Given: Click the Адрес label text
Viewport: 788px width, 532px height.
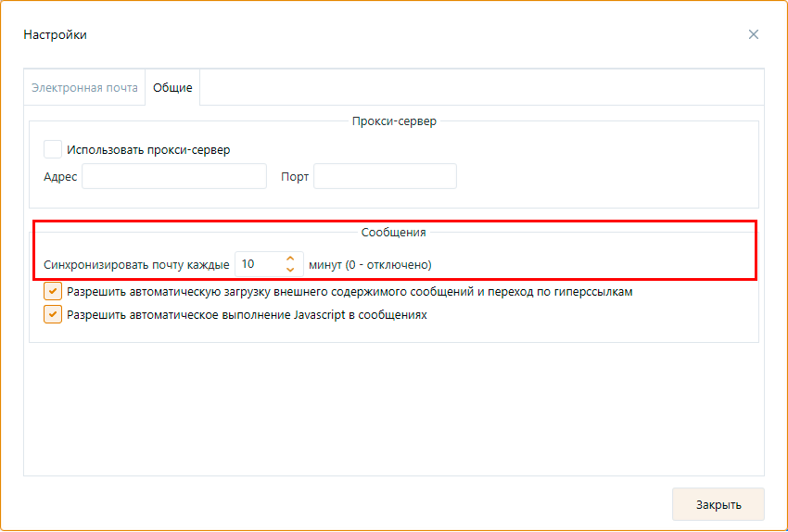Looking at the screenshot, I should click(60, 176).
